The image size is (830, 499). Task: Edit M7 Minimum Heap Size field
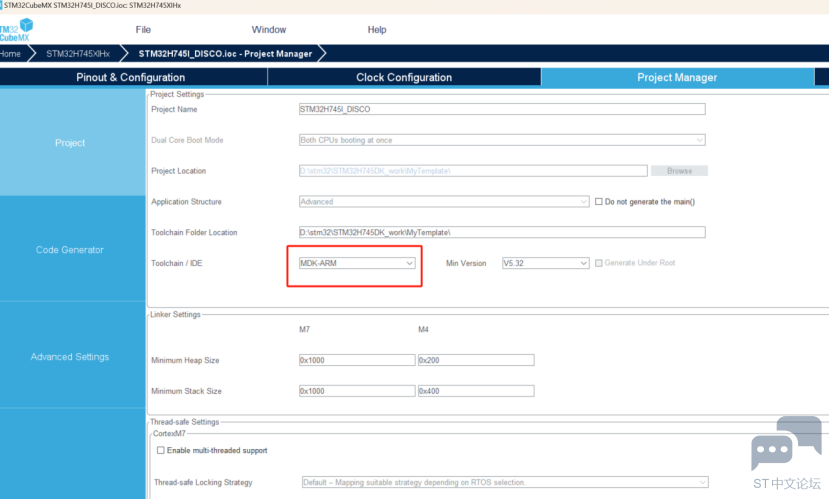[357, 360]
